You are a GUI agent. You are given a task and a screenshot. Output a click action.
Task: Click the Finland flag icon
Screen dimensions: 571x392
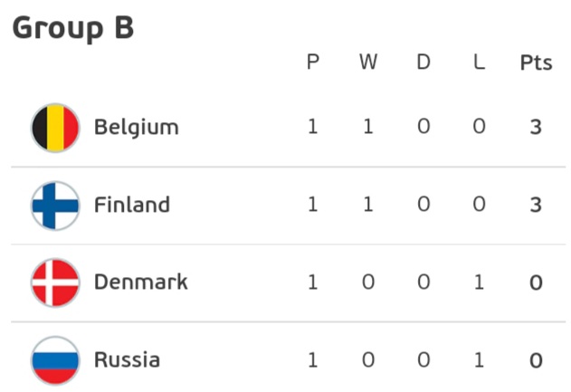(x=55, y=206)
